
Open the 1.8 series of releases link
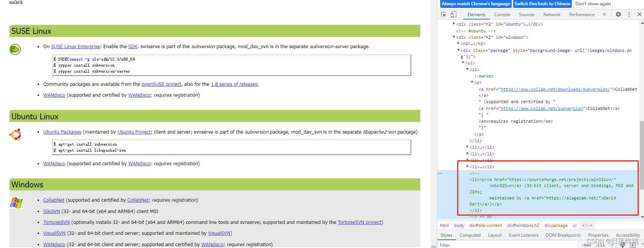click(234, 84)
